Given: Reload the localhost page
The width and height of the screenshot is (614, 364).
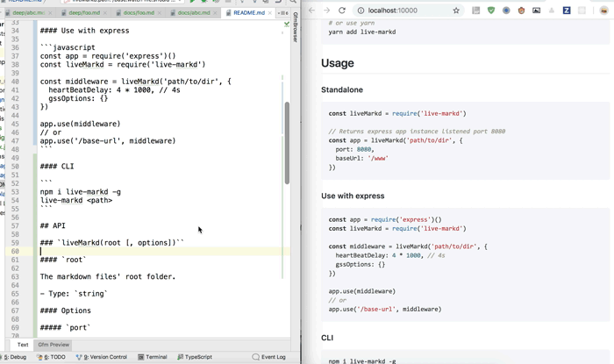Looking at the screenshot, I should point(342,11).
